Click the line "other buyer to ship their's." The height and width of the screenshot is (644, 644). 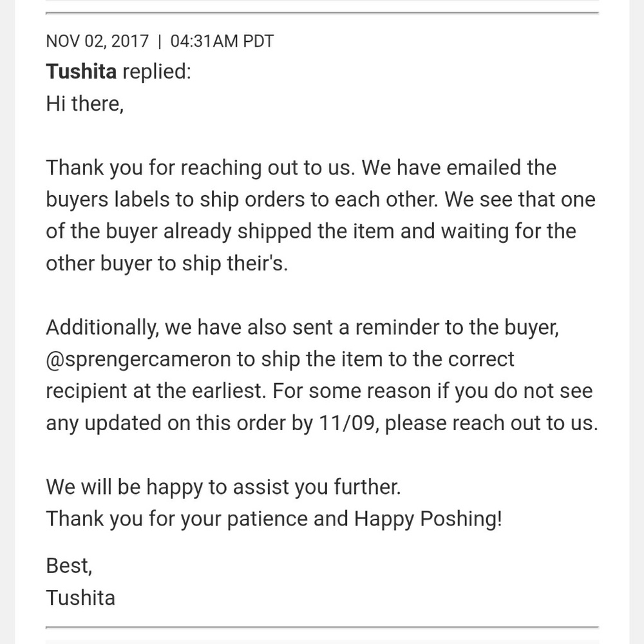pos(166,263)
